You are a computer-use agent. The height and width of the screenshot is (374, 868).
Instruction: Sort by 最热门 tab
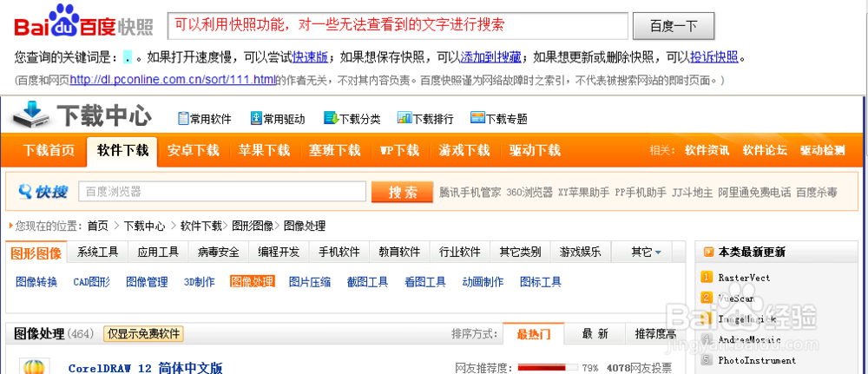tap(534, 333)
